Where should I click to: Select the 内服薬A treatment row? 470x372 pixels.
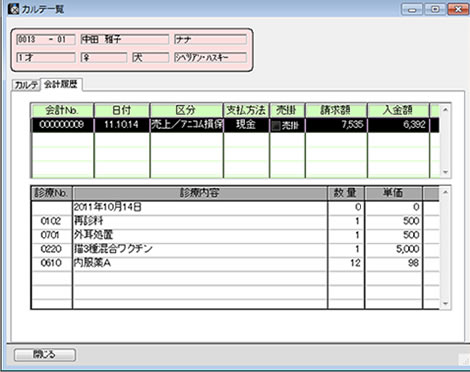235,263
